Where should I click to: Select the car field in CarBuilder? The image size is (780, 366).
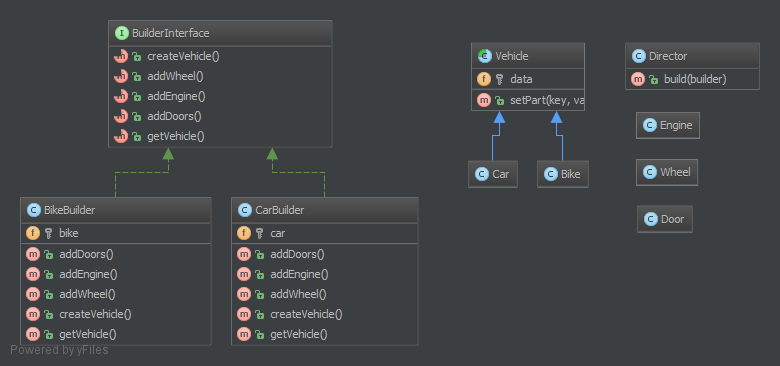[278, 233]
